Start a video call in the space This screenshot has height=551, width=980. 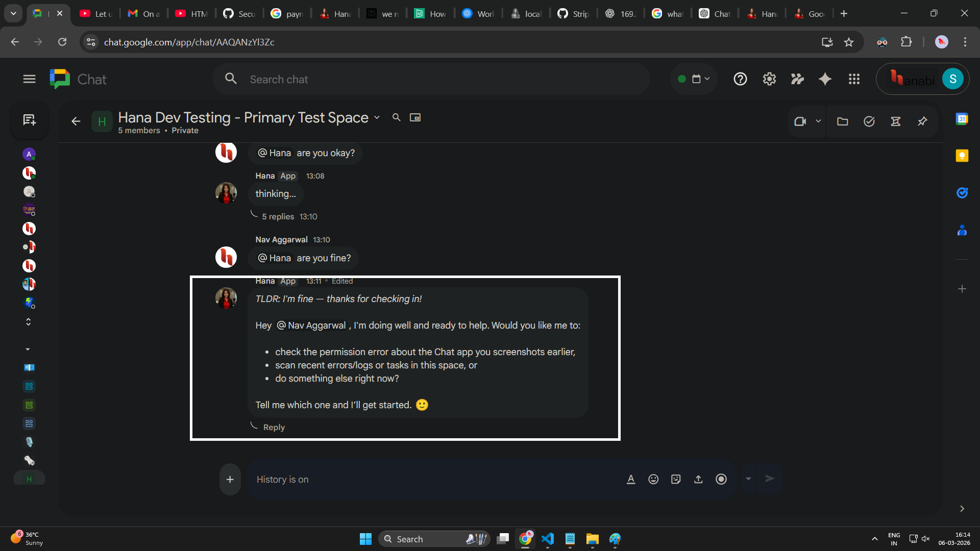pos(801,121)
